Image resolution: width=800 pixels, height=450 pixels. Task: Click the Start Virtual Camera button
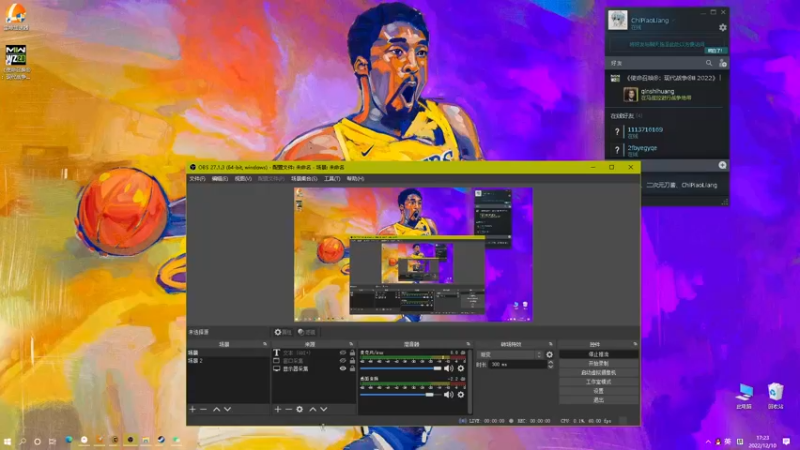coord(598,372)
